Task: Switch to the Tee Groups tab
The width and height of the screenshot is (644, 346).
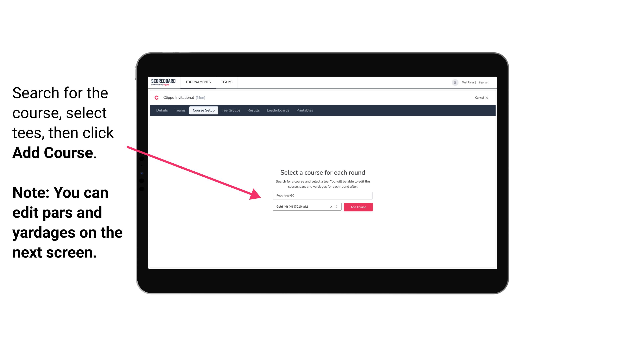Action: tap(230, 110)
